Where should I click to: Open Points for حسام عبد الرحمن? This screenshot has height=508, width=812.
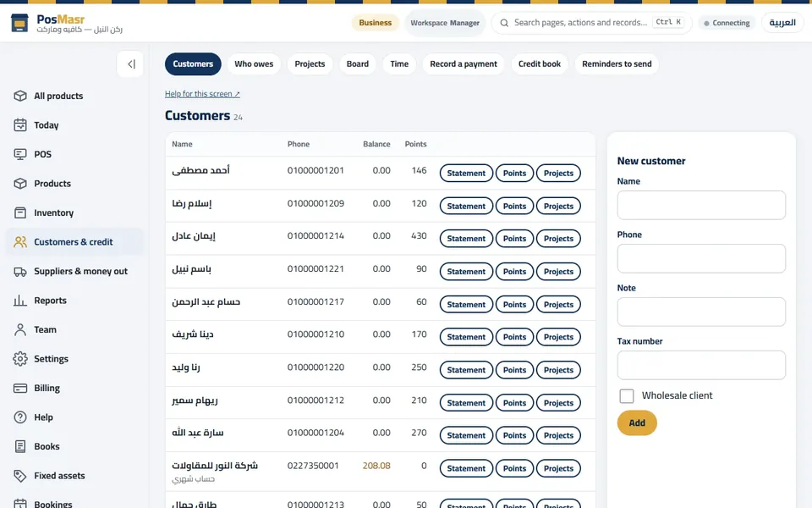pos(514,305)
